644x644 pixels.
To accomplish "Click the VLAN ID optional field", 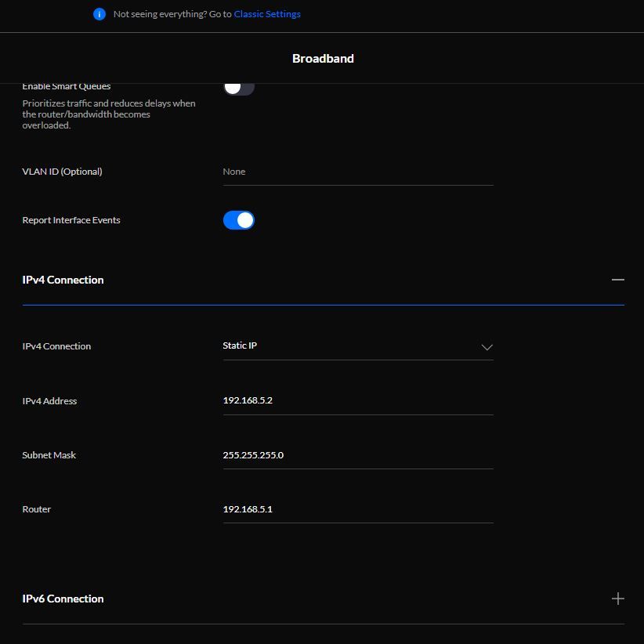I will 356,172.
